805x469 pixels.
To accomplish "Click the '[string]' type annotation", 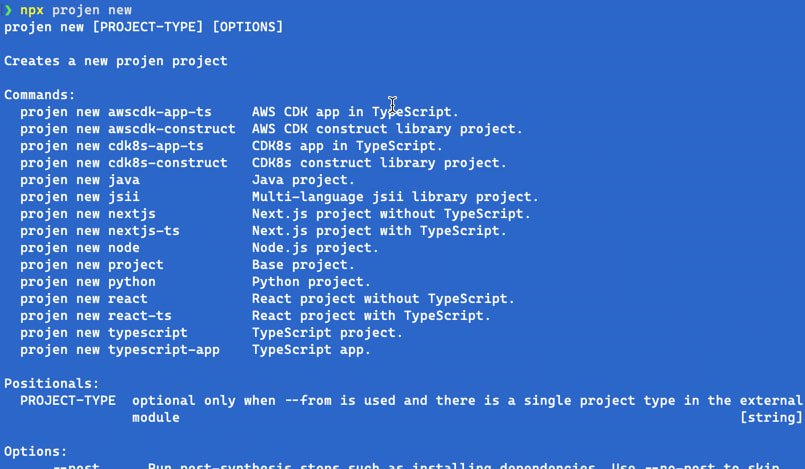I will (x=771, y=418).
